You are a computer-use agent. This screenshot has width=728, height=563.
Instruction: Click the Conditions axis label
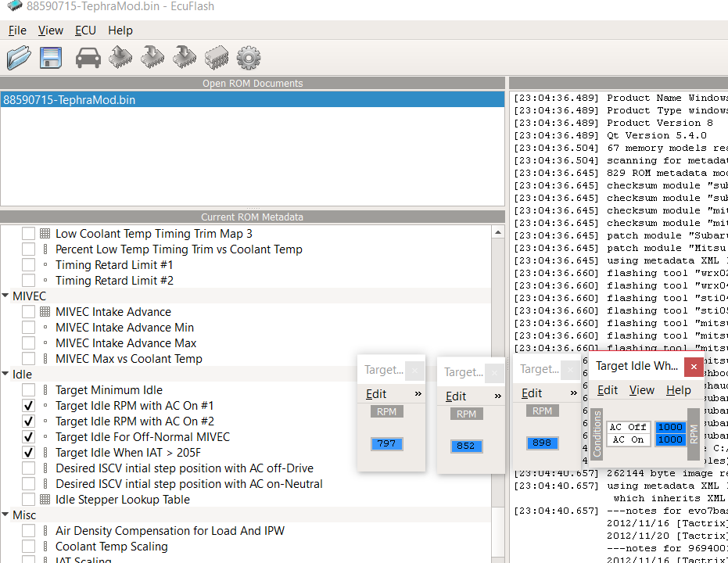(597, 433)
